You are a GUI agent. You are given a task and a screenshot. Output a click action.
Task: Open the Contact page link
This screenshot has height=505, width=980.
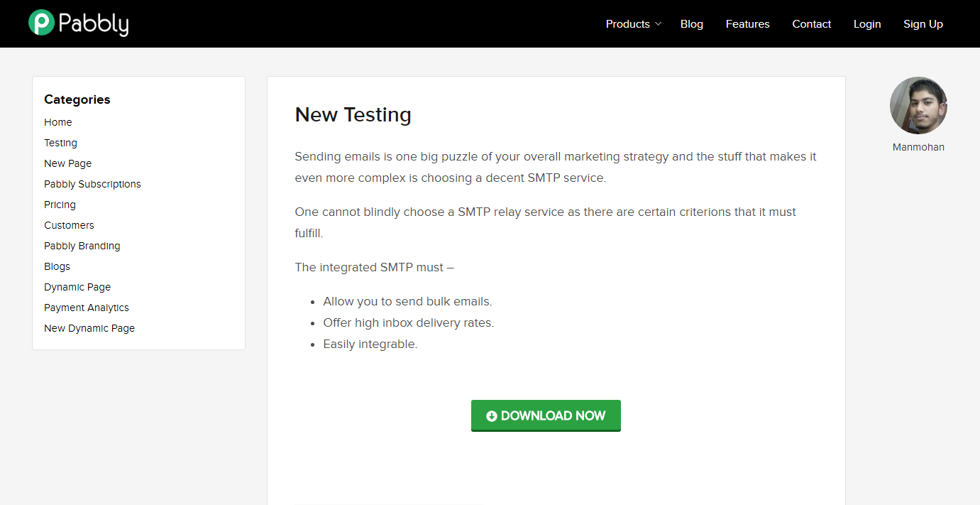click(x=811, y=24)
